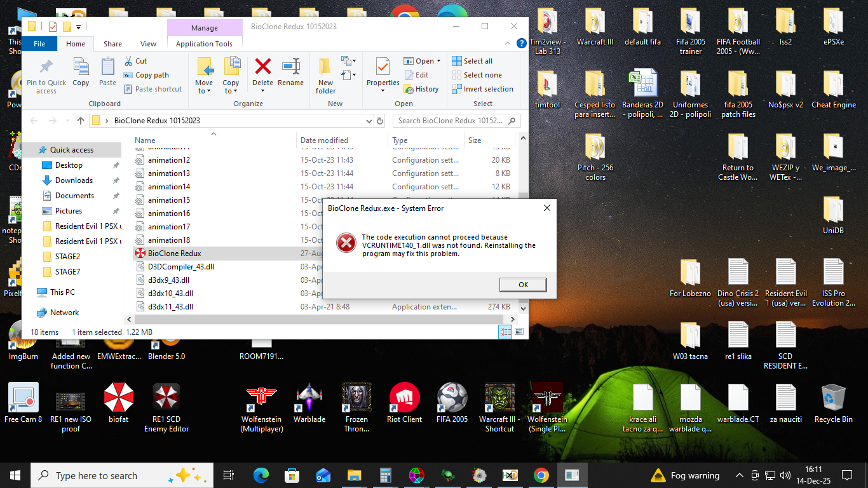868x488 pixels.
Task: Click Copy path in the ribbon
Action: (146, 75)
